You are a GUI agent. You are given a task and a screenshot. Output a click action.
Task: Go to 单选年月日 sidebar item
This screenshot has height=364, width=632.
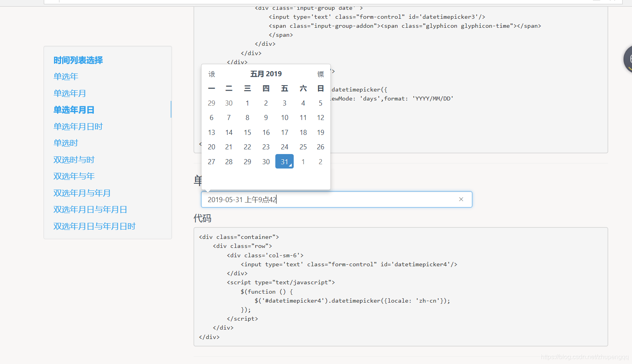click(x=74, y=110)
